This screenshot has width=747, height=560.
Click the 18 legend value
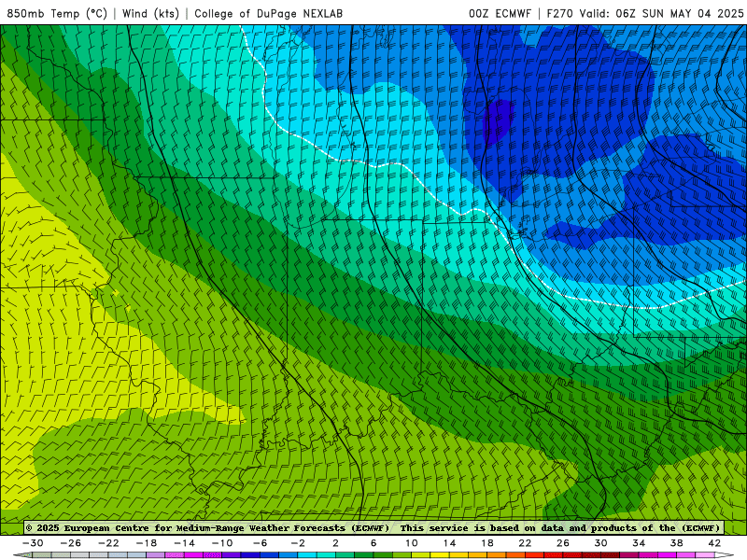tap(487, 543)
